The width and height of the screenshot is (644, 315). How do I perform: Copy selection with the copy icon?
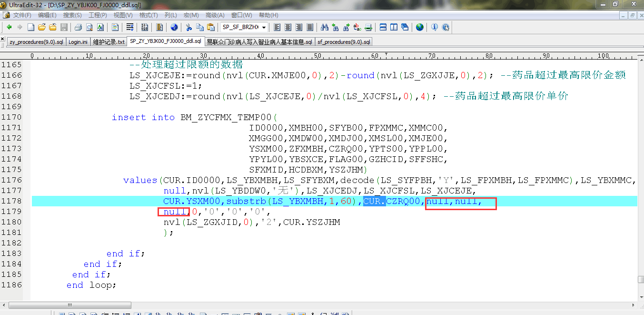200,27
